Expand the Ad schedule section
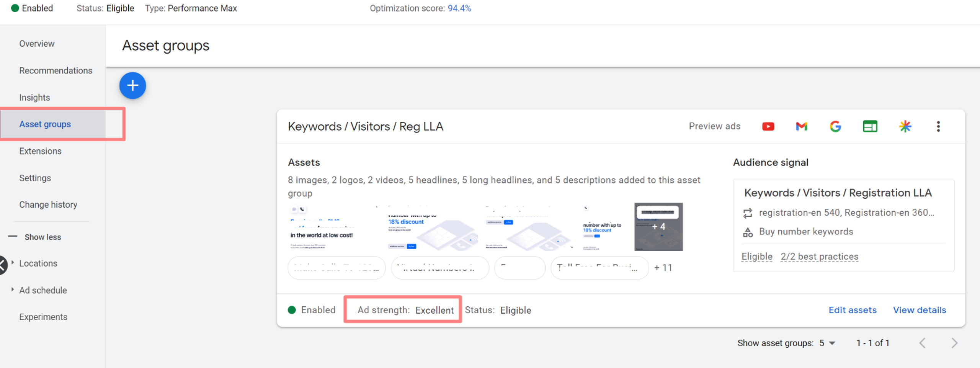This screenshot has width=980, height=368. (x=43, y=290)
